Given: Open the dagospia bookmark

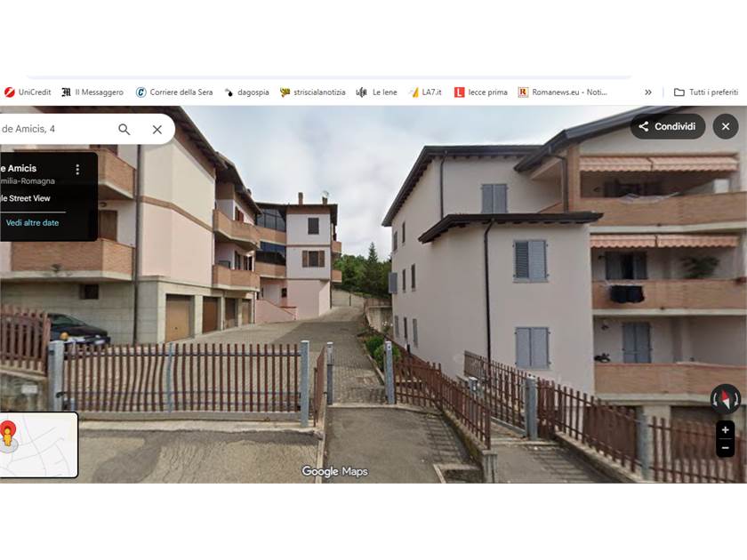Looking at the screenshot, I should (247, 92).
